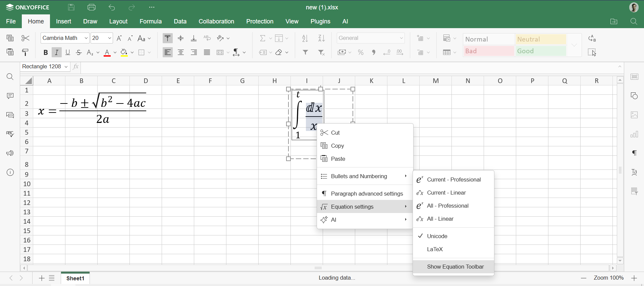Viewport: 644px width, 286px height.
Task: Click Show Equation Toolbar
Action: 455,267
